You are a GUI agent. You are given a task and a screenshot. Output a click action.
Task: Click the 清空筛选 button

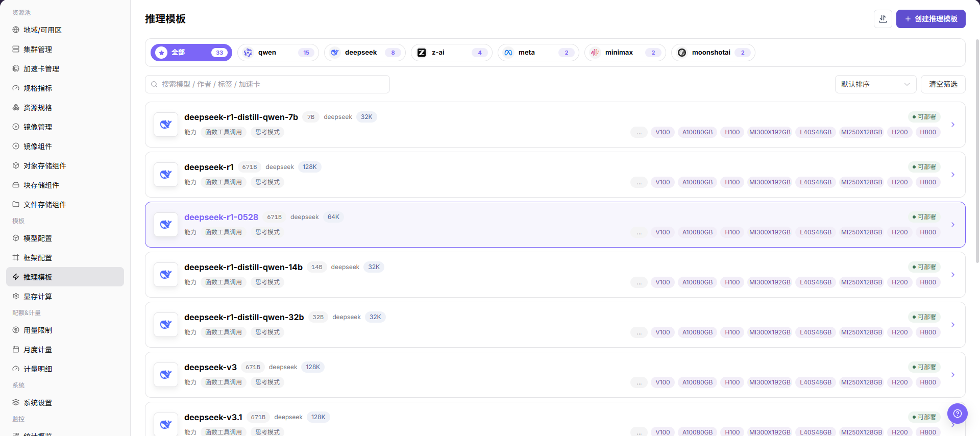coord(943,84)
